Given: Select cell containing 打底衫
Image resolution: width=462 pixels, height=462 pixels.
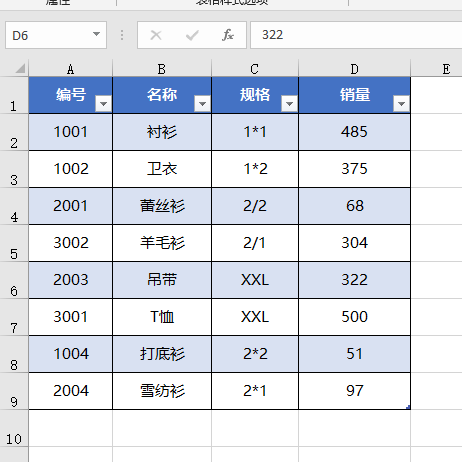Looking at the screenshot, I should pos(162,354).
